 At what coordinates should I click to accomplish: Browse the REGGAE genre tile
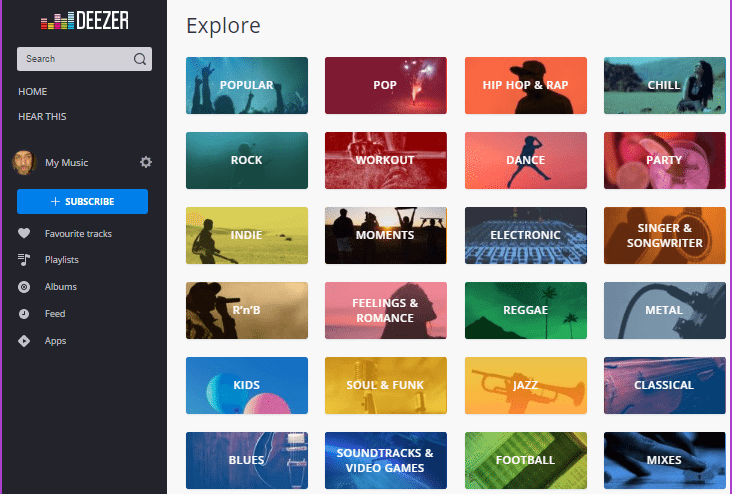click(526, 311)
